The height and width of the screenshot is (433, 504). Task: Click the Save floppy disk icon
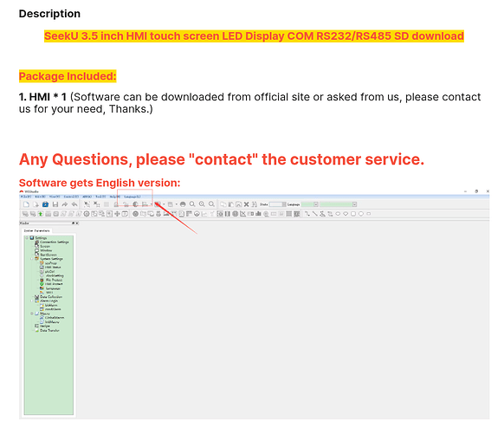55,204
